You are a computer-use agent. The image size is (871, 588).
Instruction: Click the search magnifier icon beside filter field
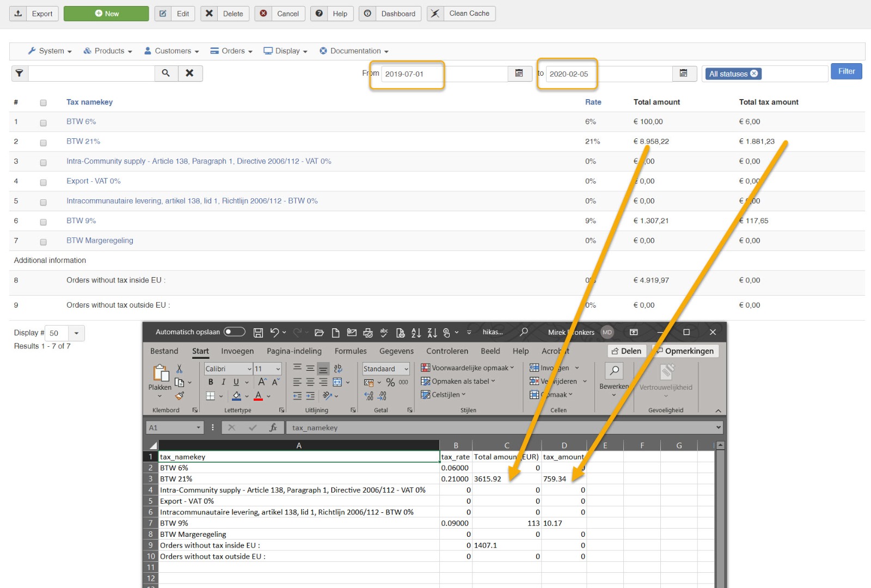(166, 73)
